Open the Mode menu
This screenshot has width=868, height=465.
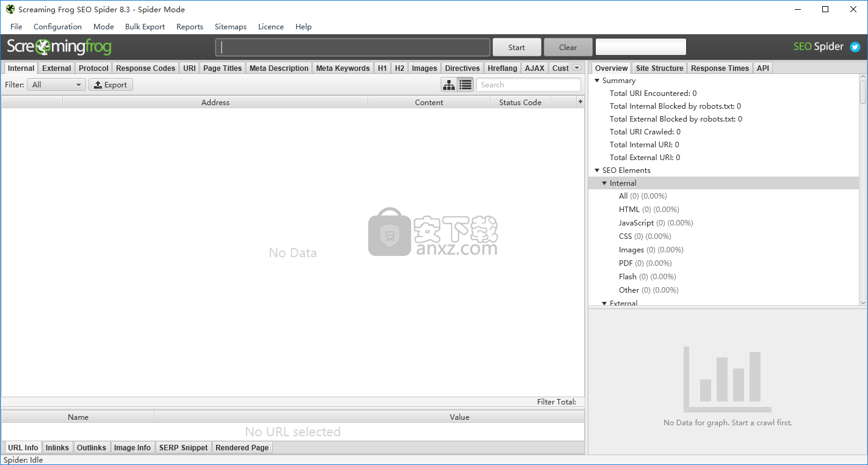click(x=104, y=27)
